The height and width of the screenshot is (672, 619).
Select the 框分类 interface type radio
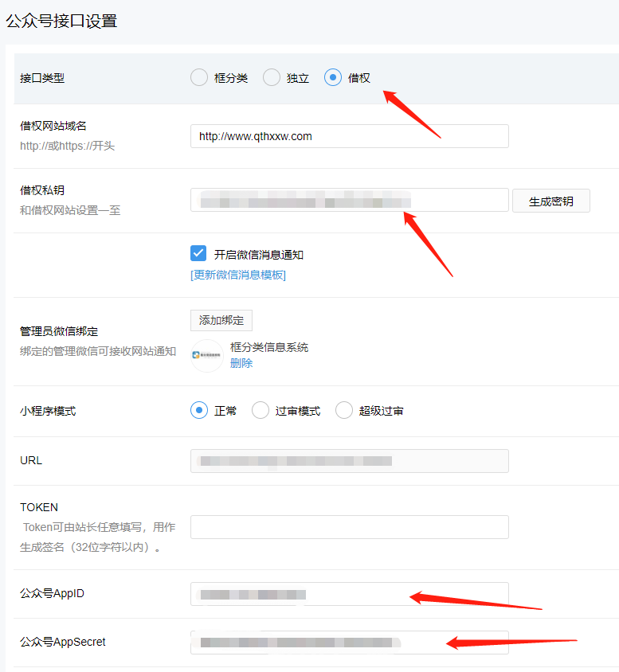tap(199, 78)
